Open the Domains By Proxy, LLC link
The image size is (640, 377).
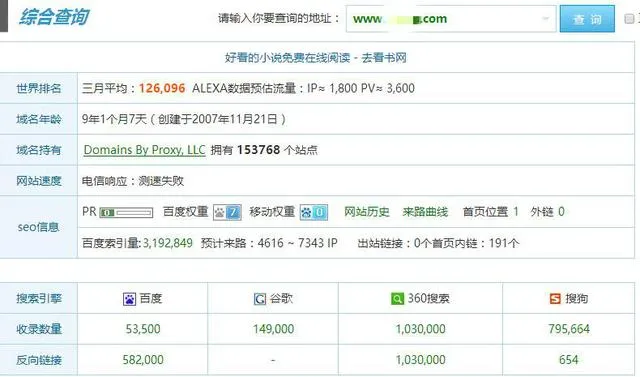click(144, 150)
